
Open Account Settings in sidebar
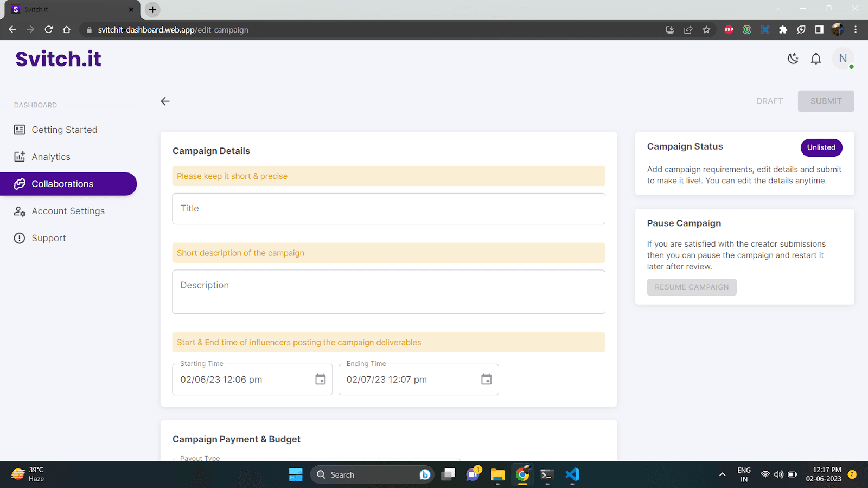pos(68,211)
